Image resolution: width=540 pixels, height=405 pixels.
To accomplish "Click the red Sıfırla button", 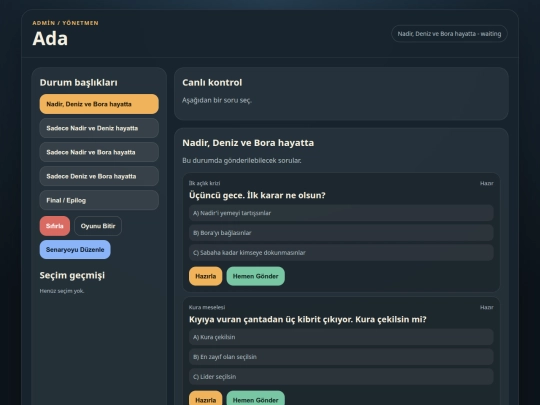I will (55, 226).
